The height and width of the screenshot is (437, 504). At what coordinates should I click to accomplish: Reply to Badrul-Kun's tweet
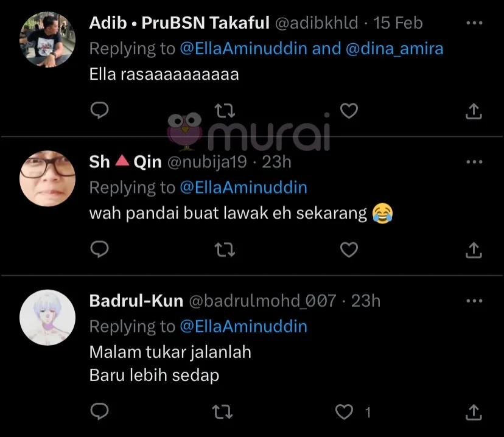(x=100, y=411)
